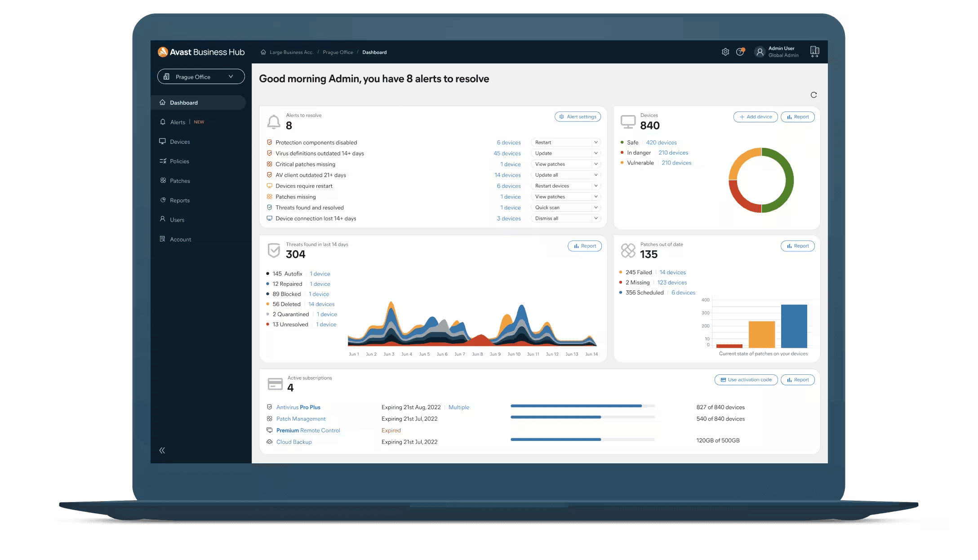Viewport: 978px width, 560px height.
Task: Open the Prague Office site dropdown
Action: [x=201, y=77]
